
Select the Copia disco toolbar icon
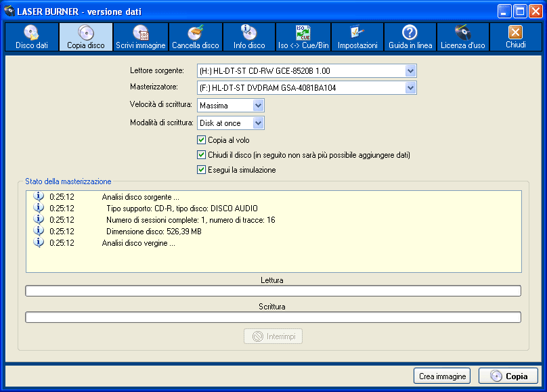(x=86, y=37)
